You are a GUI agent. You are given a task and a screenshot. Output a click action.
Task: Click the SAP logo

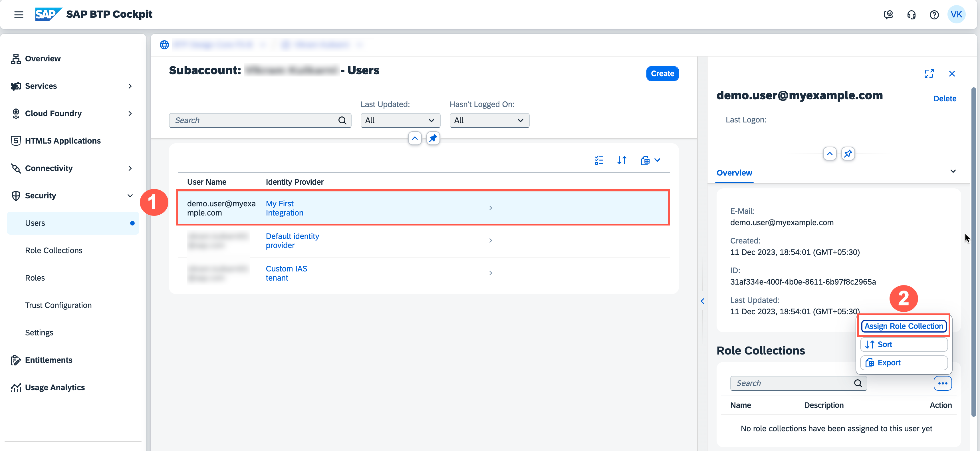[x=48, y=14]
